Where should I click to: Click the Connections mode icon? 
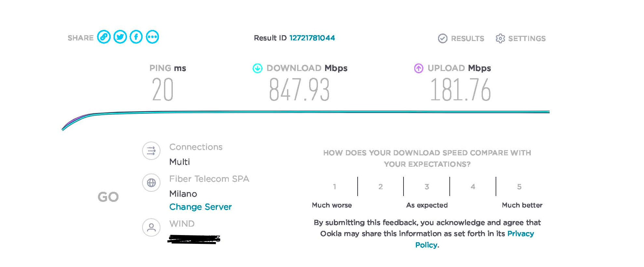click(x=151, y=151)
